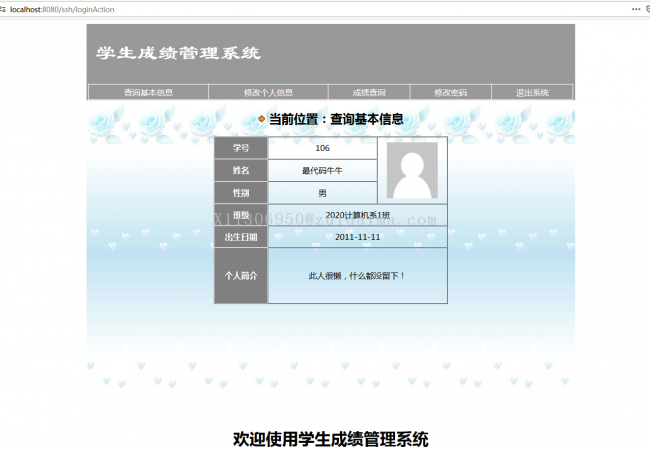Click the orange arrow beside 当前位置

(x=262, y=119)
